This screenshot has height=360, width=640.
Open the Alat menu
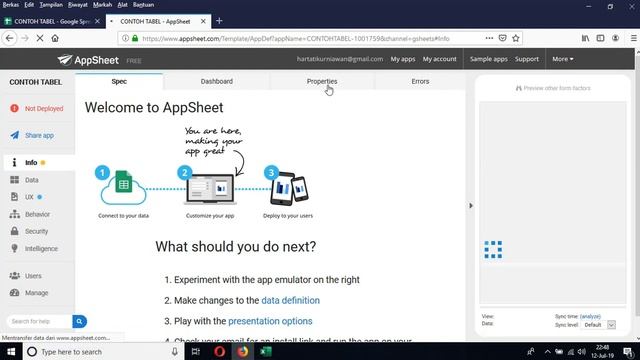click(x=122, y=5)
